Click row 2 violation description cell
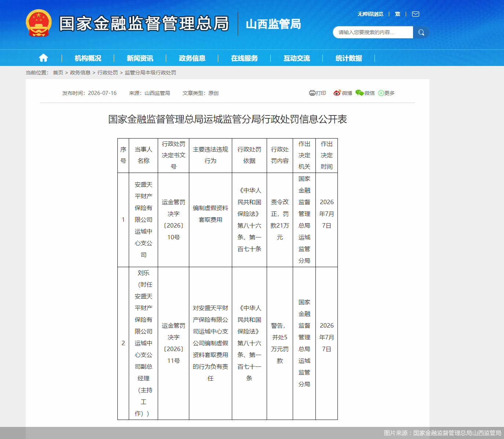The width and height of the screenshot is (504, 439). pos(211,343)
